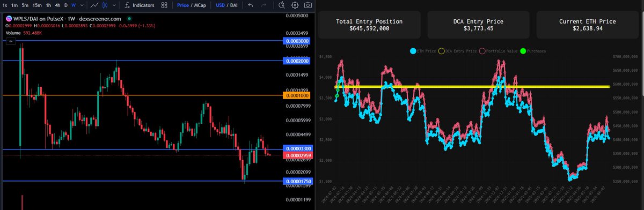This screenshot has width=644, height=210.
Task: Set quote currency to DAI
Action: click(234, 5)
